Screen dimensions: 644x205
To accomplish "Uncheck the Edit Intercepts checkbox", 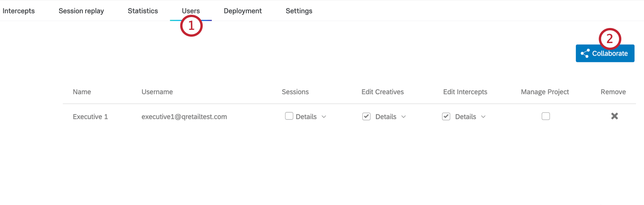I will (x=446, y=116).
